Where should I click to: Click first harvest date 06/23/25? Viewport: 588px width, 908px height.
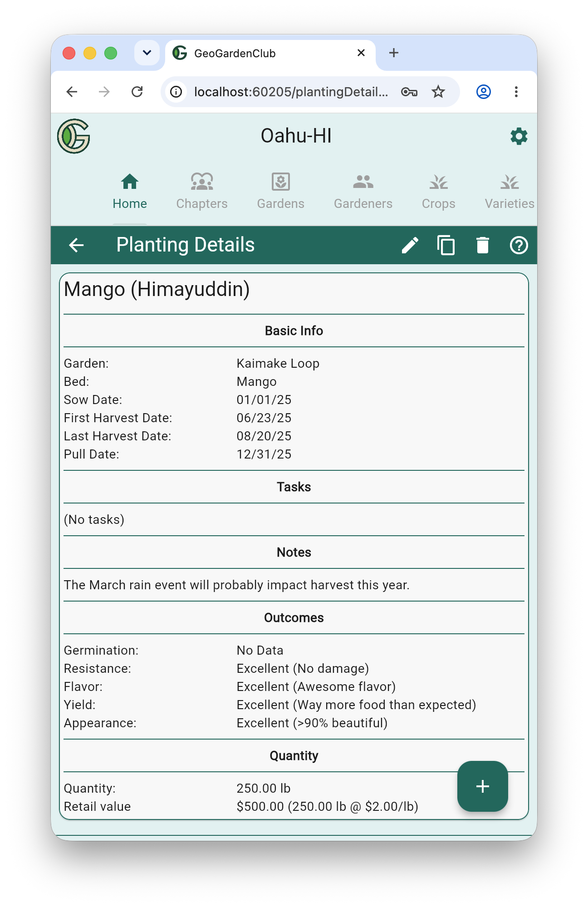pyautogui.click(x=264, y=418)
